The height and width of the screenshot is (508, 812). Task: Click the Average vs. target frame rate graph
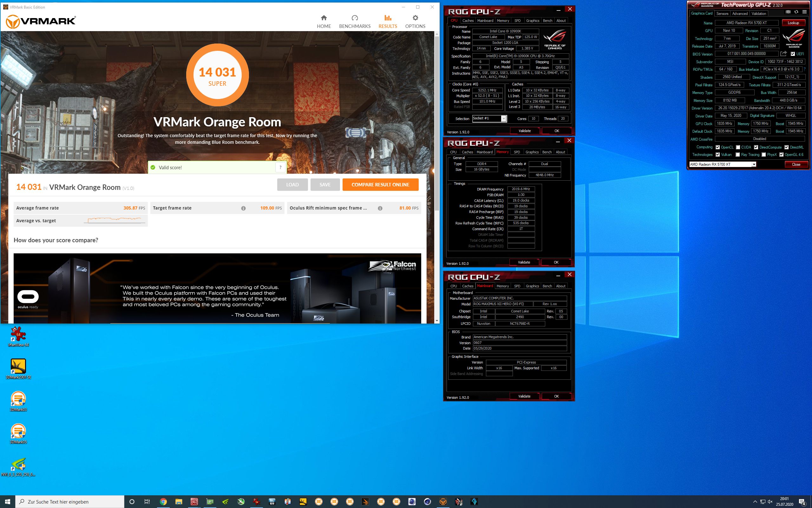tap(115, 220)
